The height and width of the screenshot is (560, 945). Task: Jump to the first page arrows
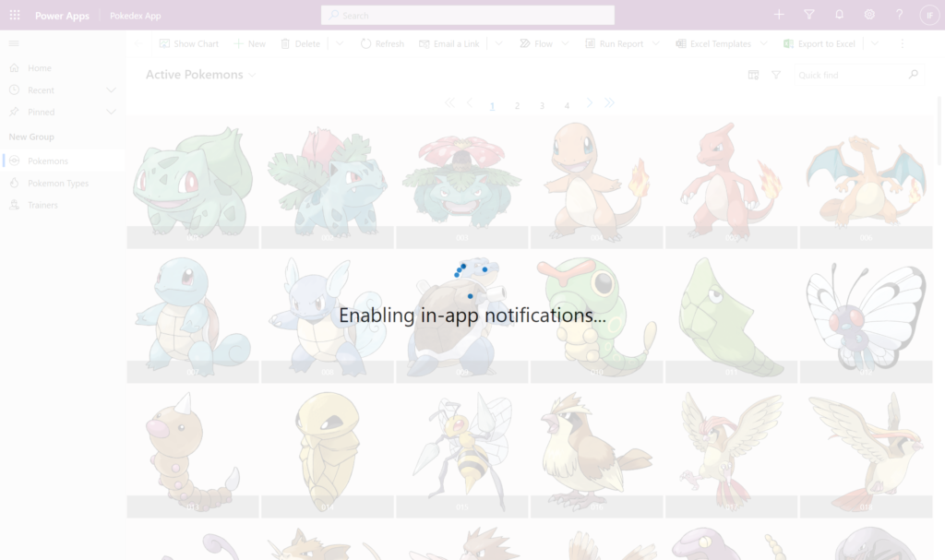coord(449,103)
